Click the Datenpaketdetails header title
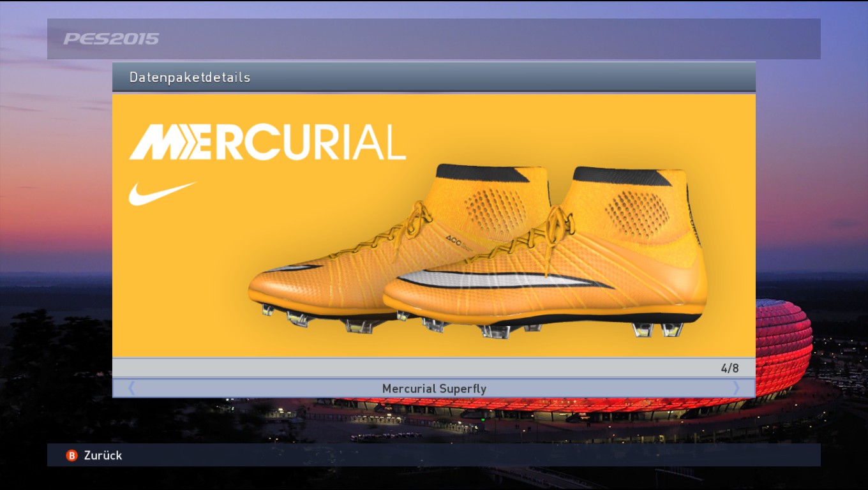The image size is (868, 490). 190,77
